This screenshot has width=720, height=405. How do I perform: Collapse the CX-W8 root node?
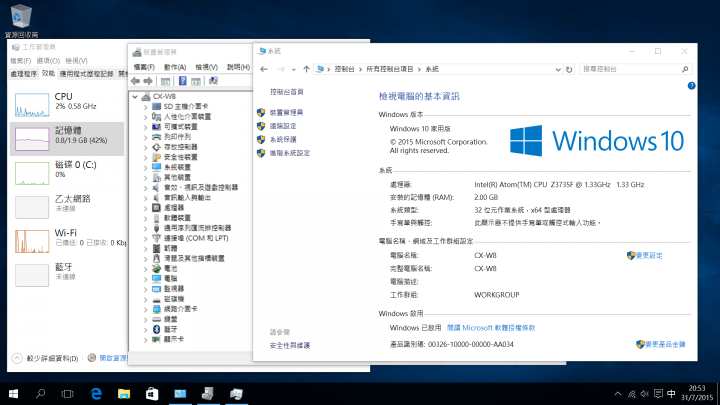coord(135,96)
